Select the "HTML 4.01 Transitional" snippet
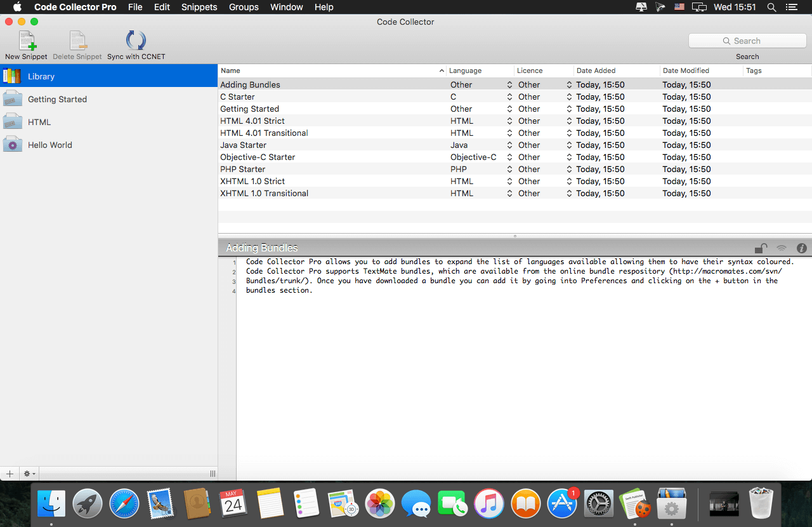The height and width of the screenshot is (527, 812). [514, 133]
